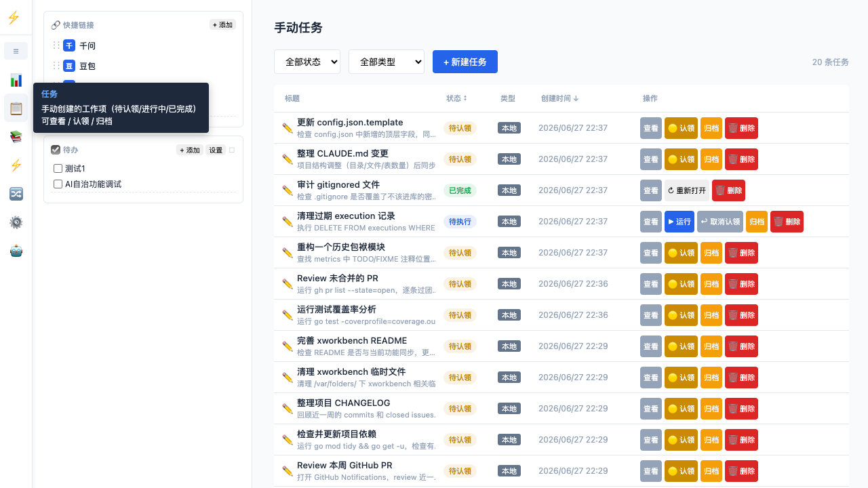Click pencil icon for 更新 config.json.template

tap(288, 128)
